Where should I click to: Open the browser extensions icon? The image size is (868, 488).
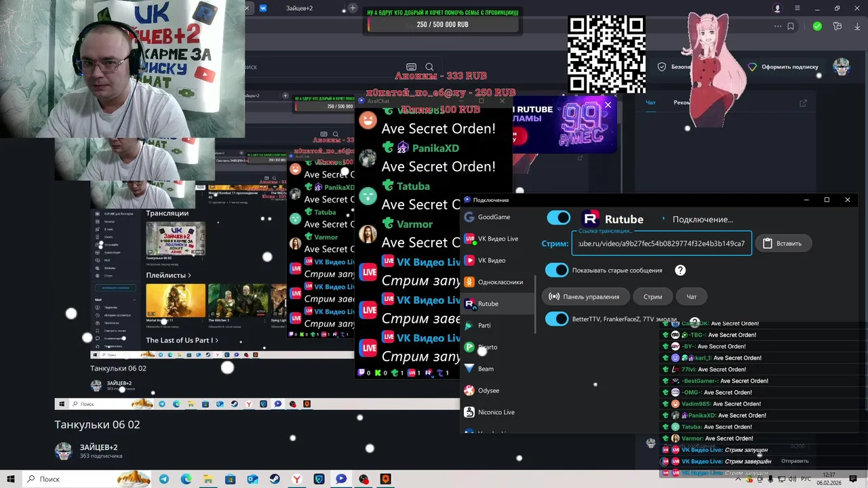coord(837,26)
